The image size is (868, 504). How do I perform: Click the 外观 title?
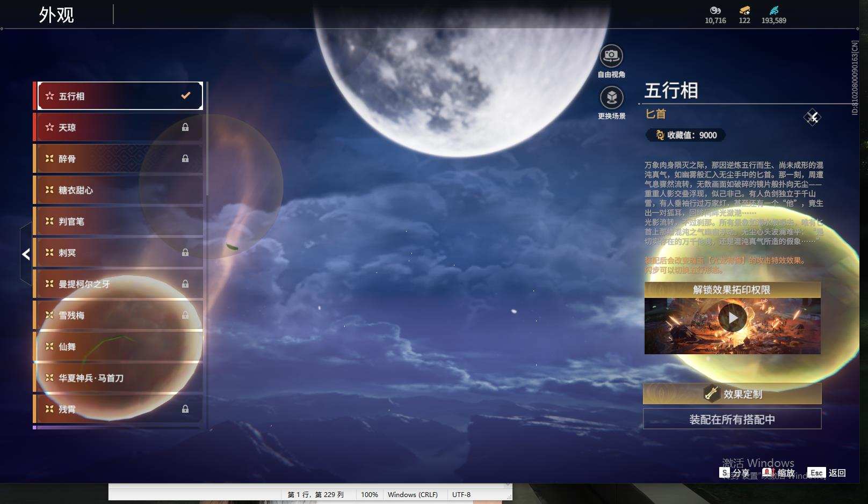56,14
